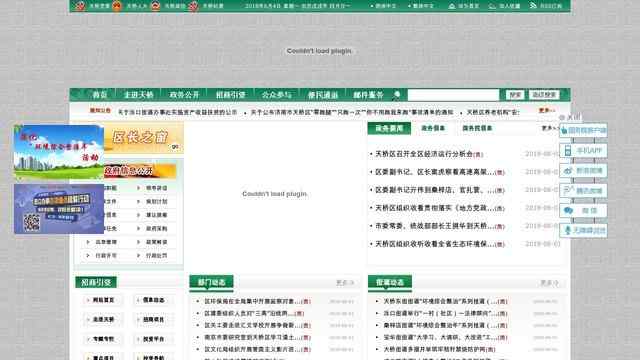Click the green 招商引资 section header
This screenshot has height=360, width=640.
coord(96,282)
